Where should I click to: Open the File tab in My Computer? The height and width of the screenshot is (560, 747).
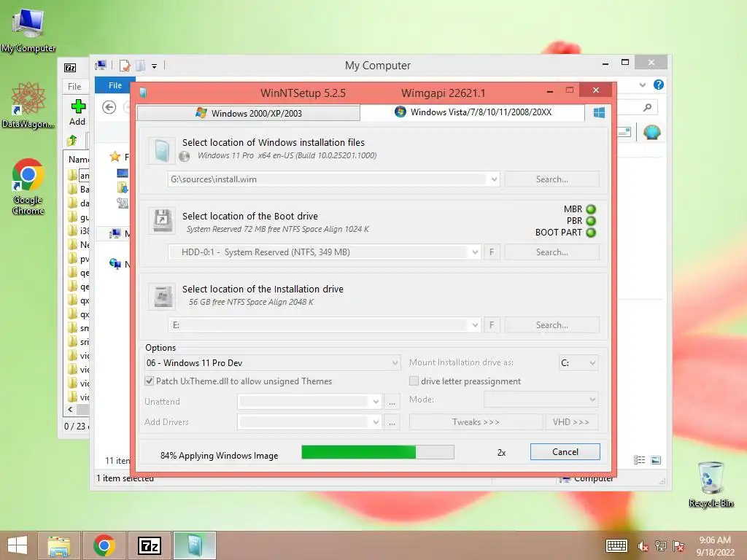pos(115,85)
